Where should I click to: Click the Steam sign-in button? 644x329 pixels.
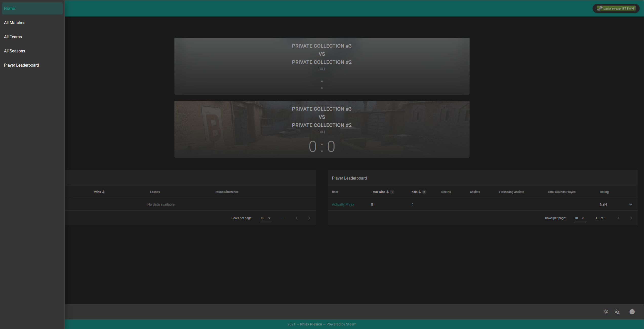tap(616, 9)
